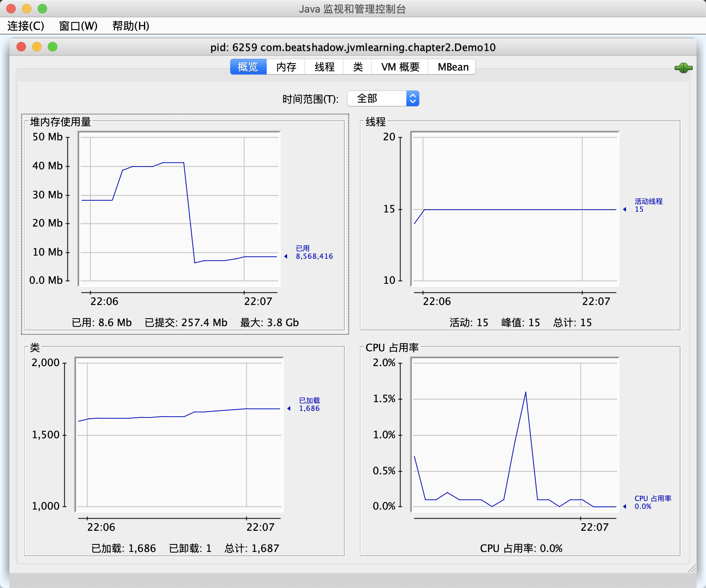706x588 pixels.
Task: Click the 堆内存使用量 heap chart area
Action: pyautogui.click(x=179, y=209)
